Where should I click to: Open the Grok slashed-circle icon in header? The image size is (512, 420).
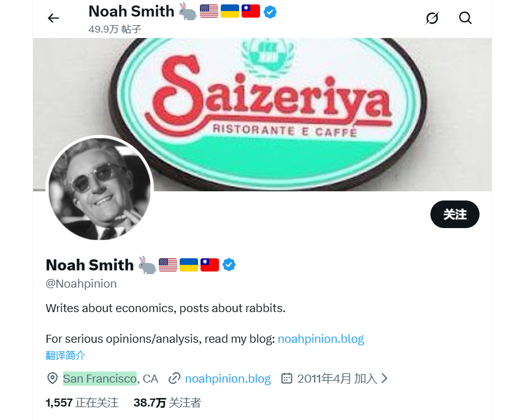(x=432, y=18)
